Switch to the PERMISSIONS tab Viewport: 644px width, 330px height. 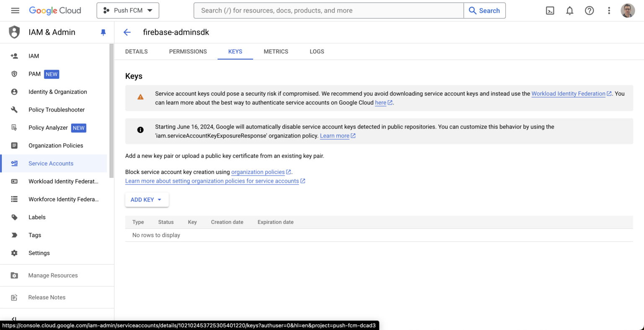point(188,52)
